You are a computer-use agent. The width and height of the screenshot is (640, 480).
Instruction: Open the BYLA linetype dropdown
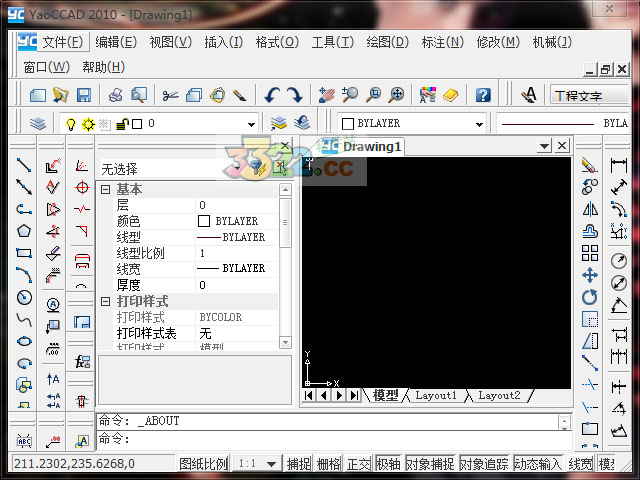(x=564, y=124)
